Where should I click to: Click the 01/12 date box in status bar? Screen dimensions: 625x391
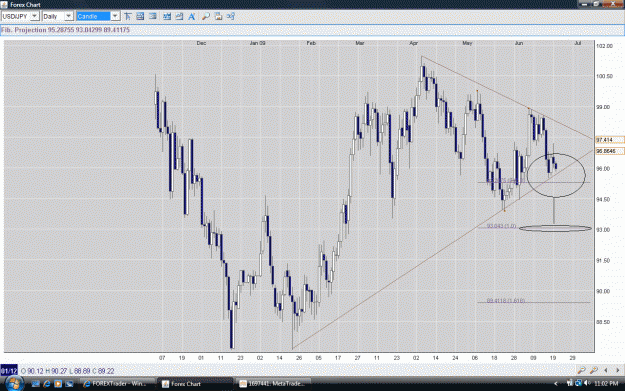click(9, 371)
